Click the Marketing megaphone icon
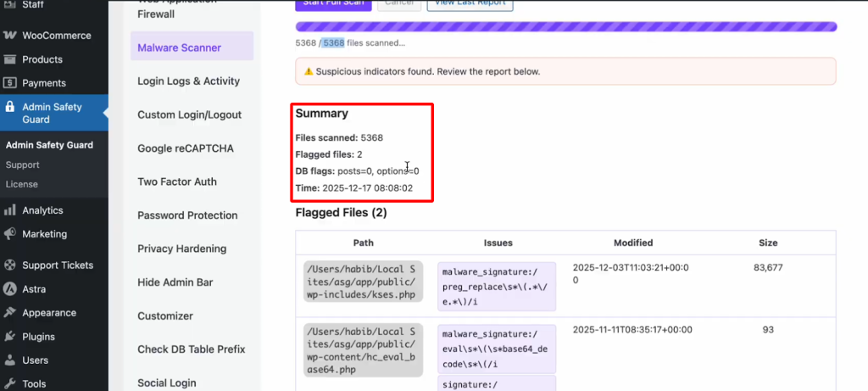Screen dimensions: 868x391 point(9,234)
